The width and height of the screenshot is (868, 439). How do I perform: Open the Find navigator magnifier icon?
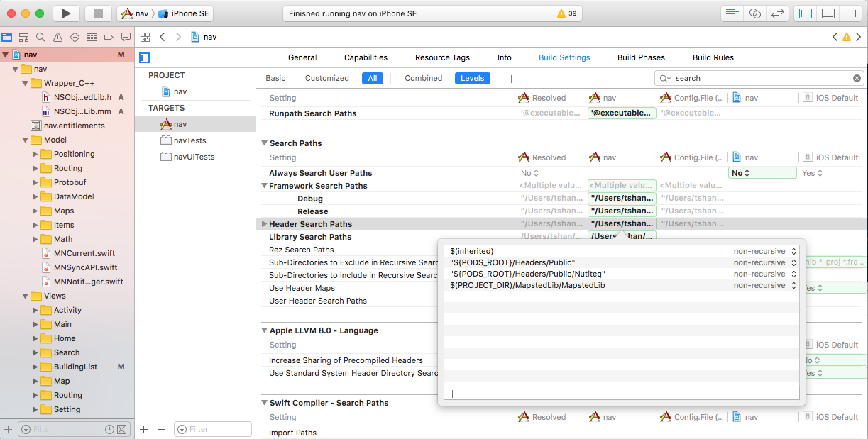coord(40,38)
